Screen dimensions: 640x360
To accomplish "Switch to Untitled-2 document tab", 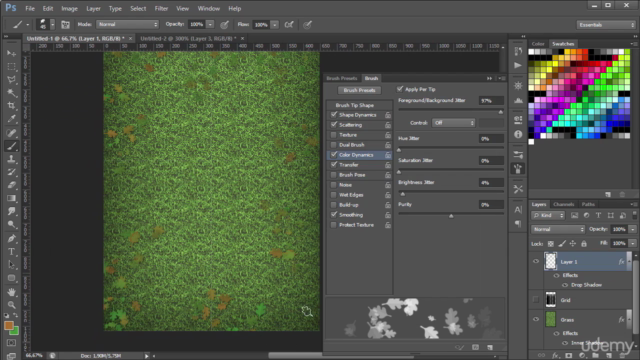I will 188,38.
